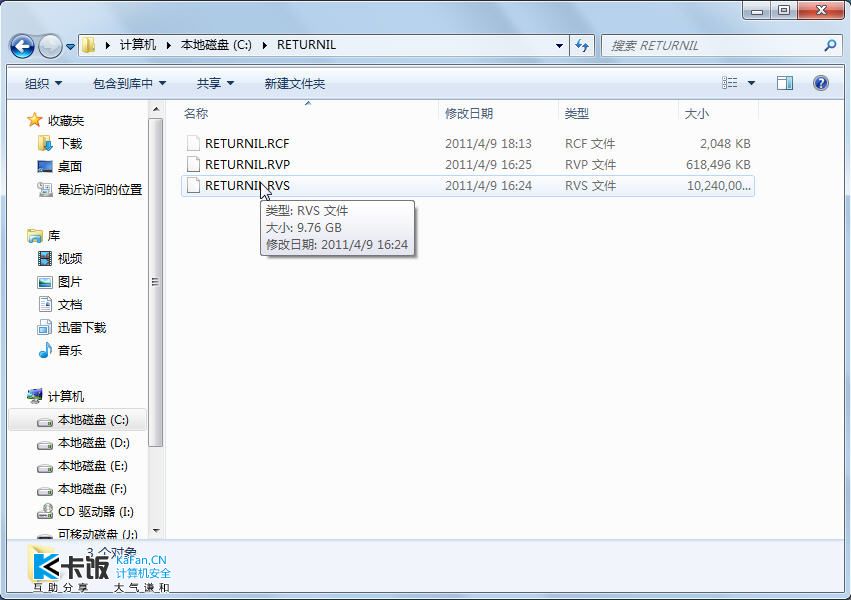Select CD 驱动器 (I:) in the tree
851x600 pixels.
click(x=96, y=512)
